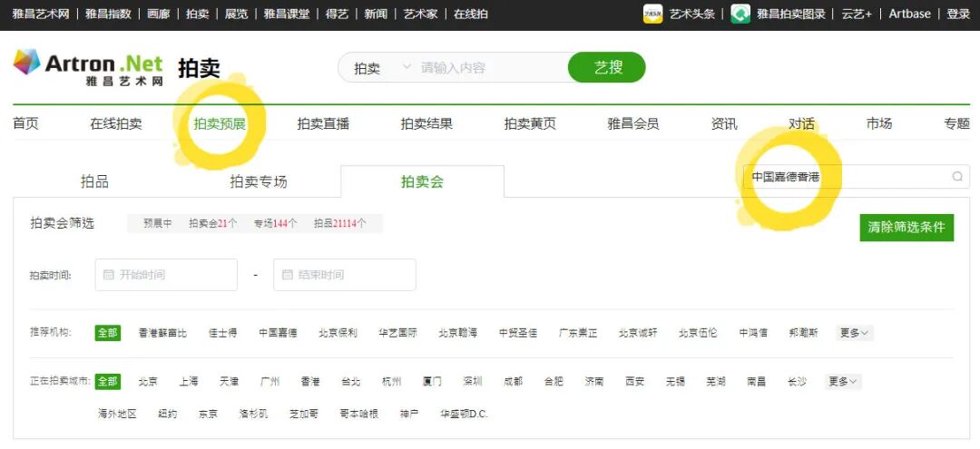980x449 pixels.
Task: Click the 结束时间 date field
Action: point(345,275)
